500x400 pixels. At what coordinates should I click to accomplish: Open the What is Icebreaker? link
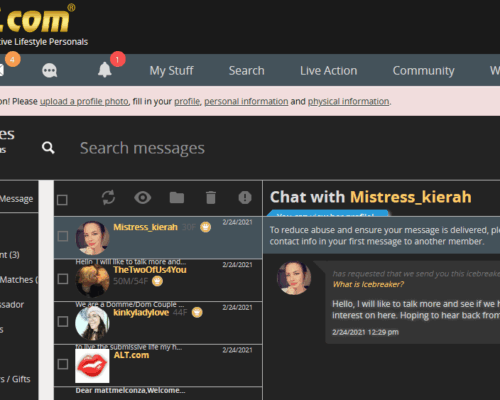368,284
